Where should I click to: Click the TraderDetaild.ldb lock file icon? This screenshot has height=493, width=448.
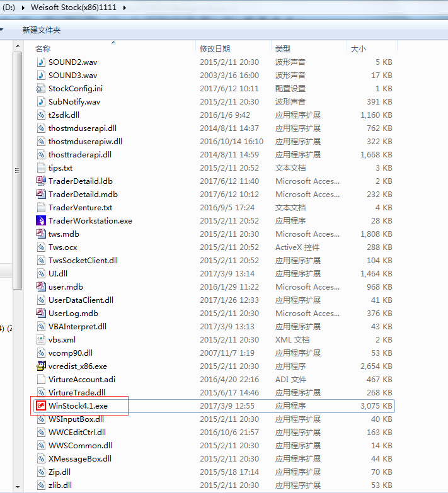coord(41,181)
